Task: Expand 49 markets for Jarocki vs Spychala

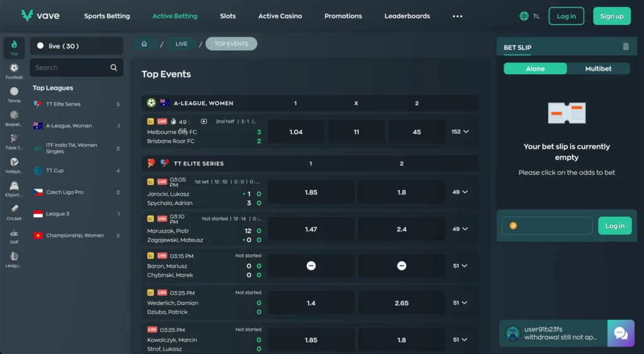Action: [x=460, y=192]
